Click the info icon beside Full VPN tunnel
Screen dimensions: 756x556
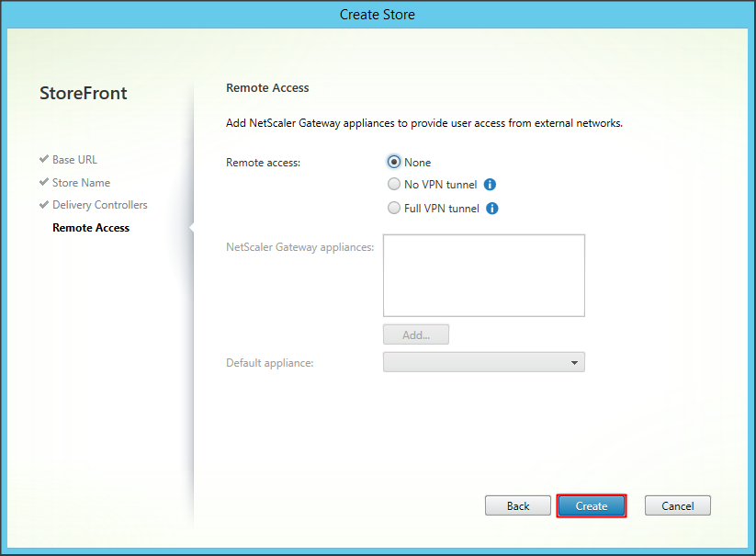pos(492,209)
